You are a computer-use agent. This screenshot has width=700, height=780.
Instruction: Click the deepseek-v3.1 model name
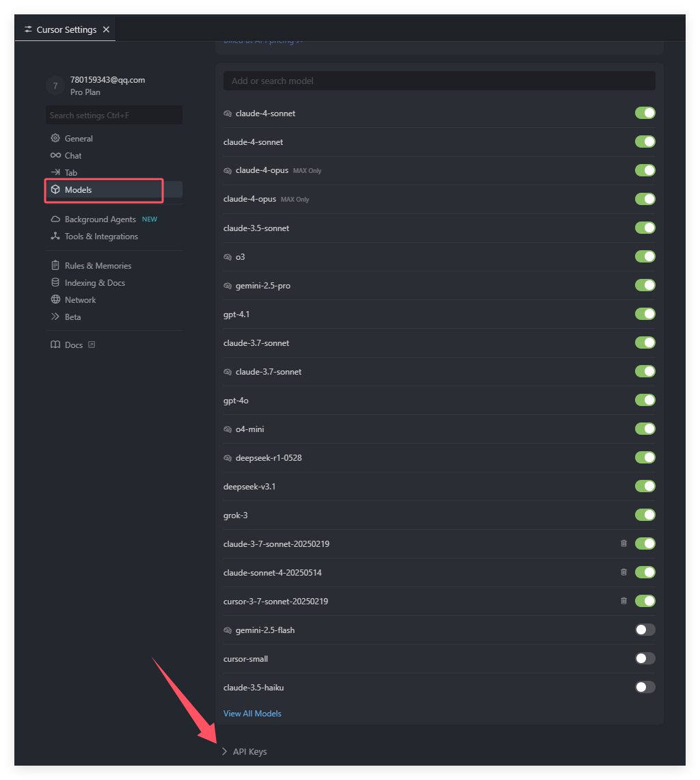[250, 487]
